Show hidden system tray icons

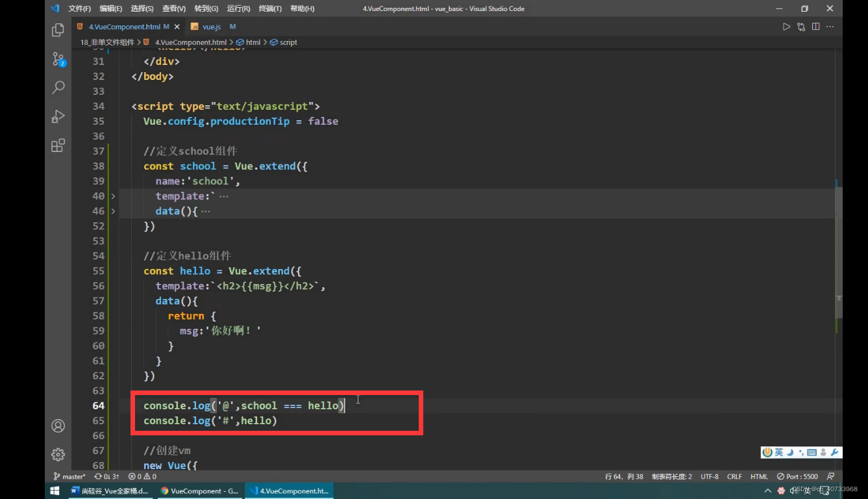coord(768,491)
